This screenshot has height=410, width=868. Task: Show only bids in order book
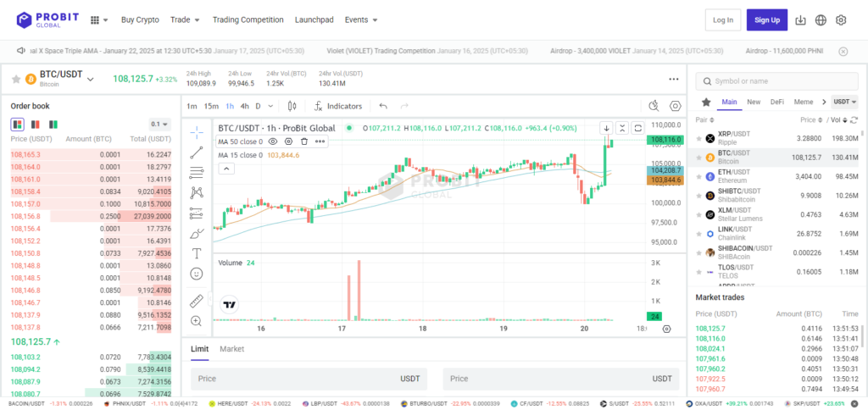pyautogui.click(x=53, y=124)
